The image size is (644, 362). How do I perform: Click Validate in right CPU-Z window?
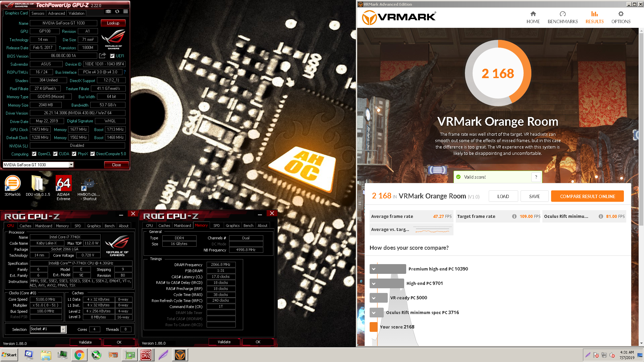pos(224,342)
